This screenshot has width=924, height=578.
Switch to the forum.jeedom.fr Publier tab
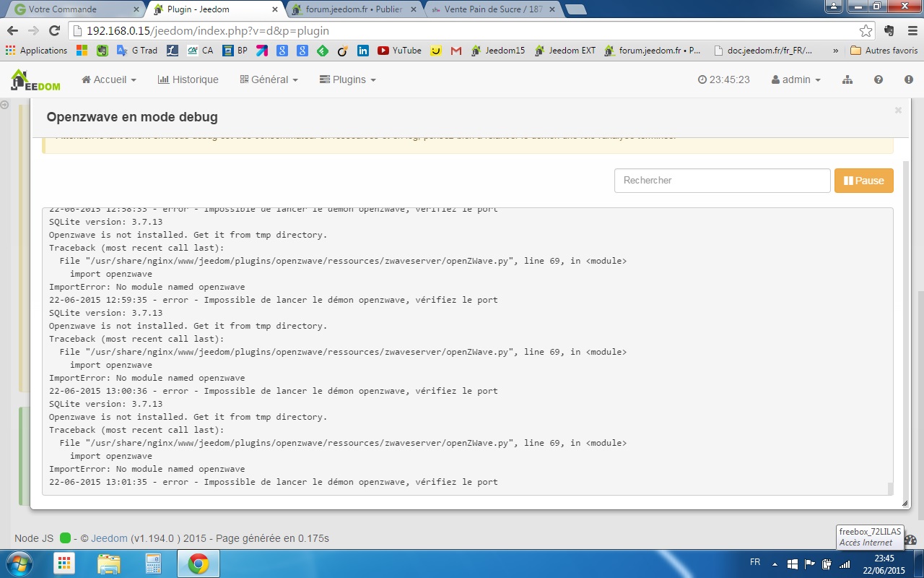[x=352, y=9]
